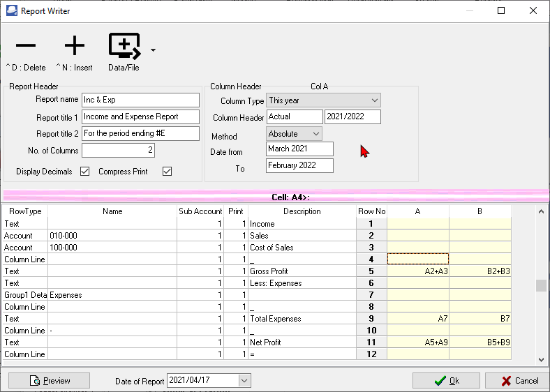Click the Date of Report text field
The height and width of the screenshot is (392, 550).
pos(203,380)
